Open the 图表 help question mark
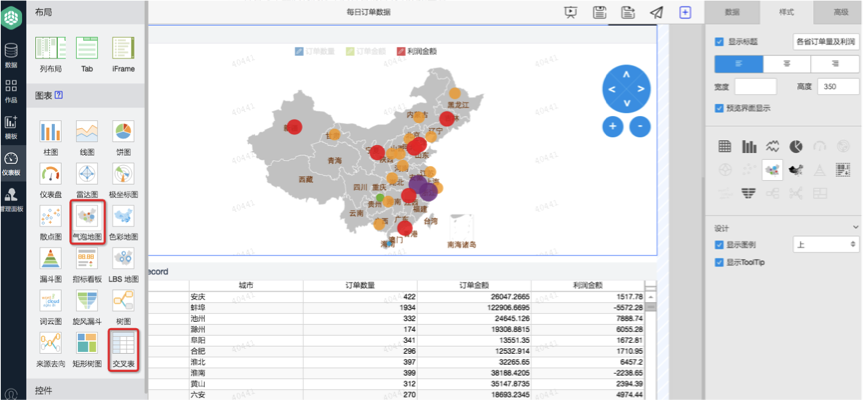 (x=59, y=95)
